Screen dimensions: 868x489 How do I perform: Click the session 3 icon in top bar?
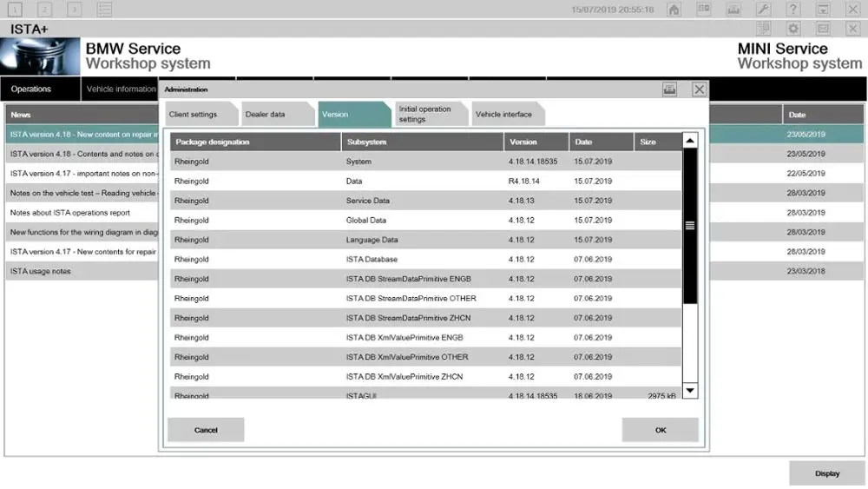click(75, 9)
